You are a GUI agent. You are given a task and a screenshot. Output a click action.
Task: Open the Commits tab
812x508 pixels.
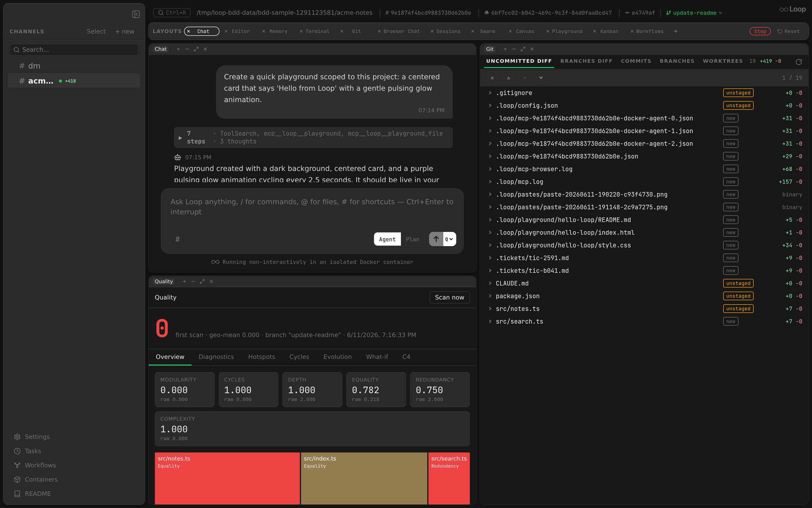(636, 61)
